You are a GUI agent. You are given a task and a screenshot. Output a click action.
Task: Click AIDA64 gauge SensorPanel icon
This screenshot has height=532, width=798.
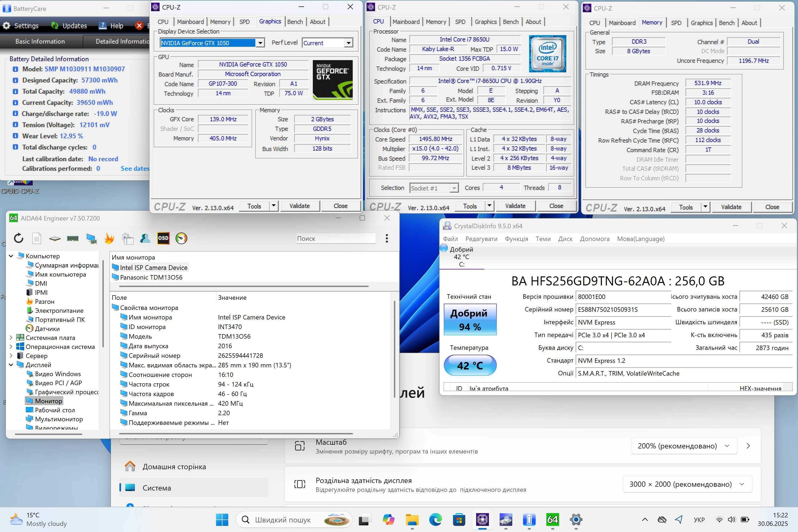tap(181, 238)
